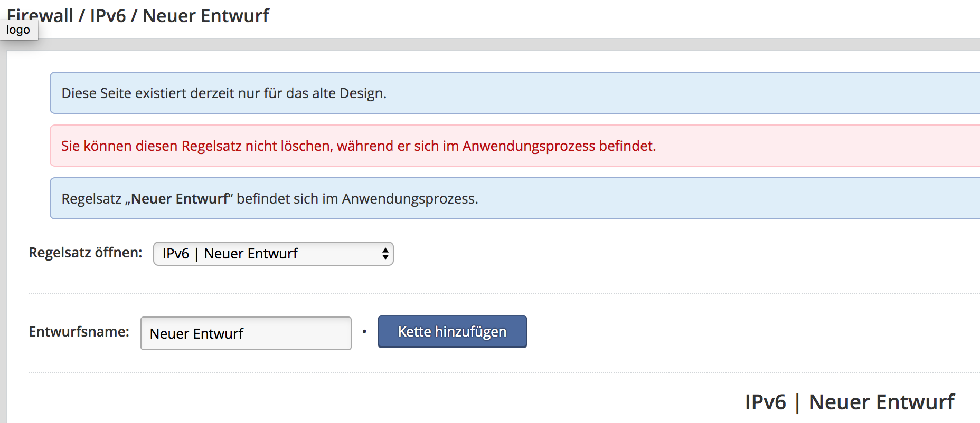
Task: Click the blue Anwendungsprozess status notice
Action: click(x=634, y=199)
